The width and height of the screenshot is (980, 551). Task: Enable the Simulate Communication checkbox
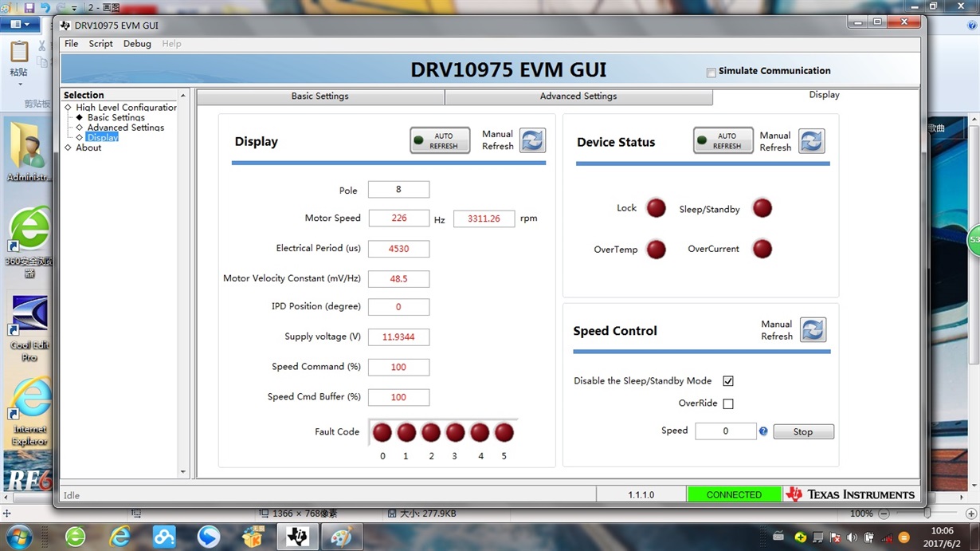click(x=711, y=72)
